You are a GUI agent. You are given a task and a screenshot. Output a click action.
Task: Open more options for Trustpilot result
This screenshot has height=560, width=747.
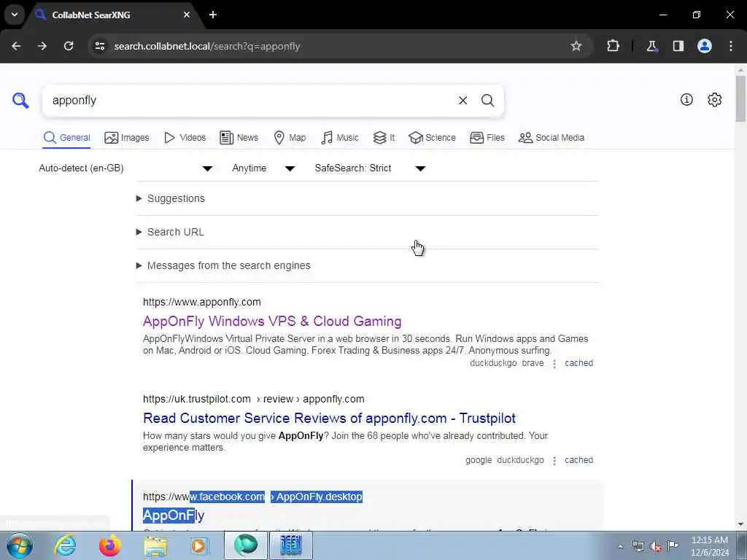[x=554, y=461]
